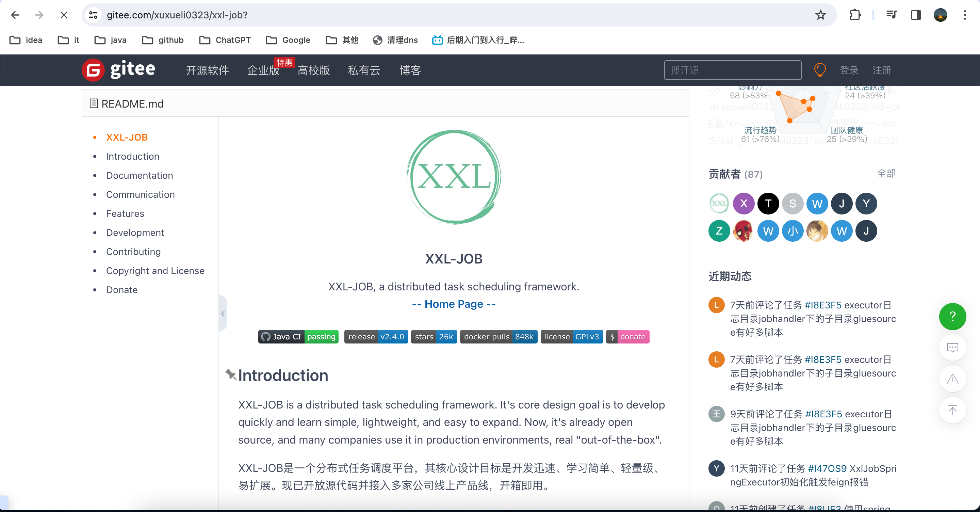Viewport: 980px width, 512px height.
Task: Click the browser back arrow
Action: tap(15, 15)
